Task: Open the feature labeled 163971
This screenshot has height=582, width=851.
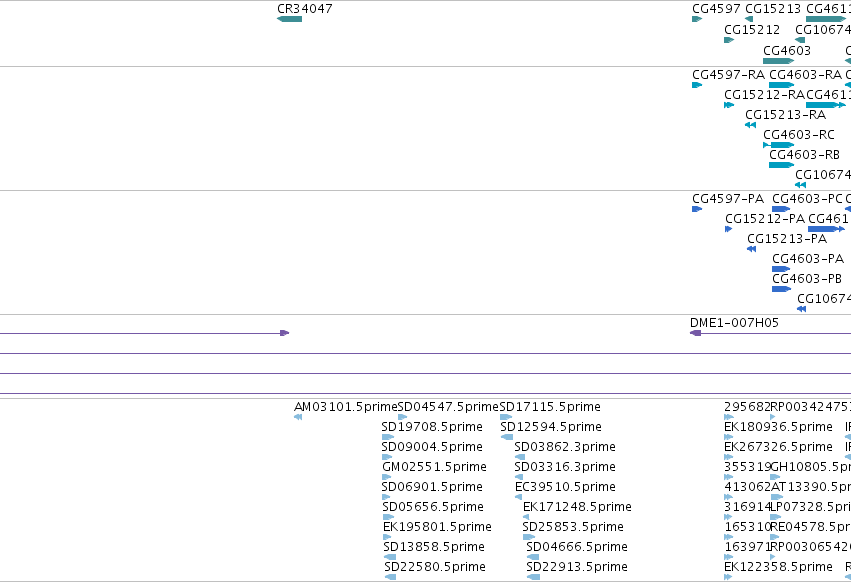Action: point(728,557)
